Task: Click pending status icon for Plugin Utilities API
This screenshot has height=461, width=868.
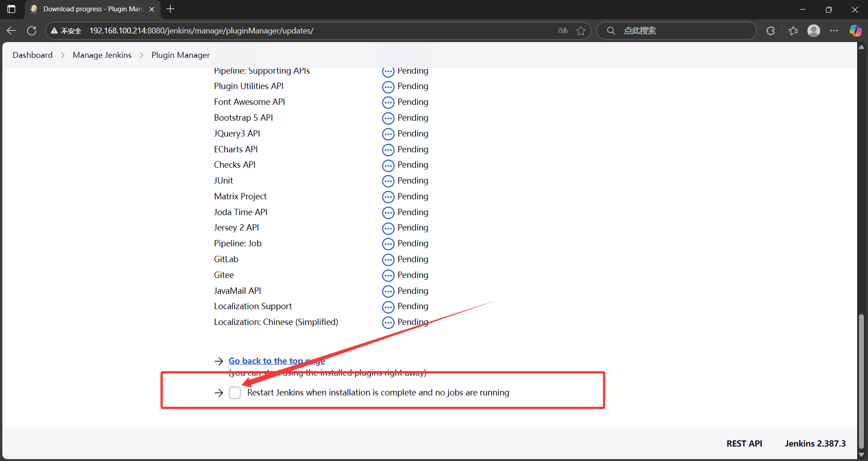Action: (x=388, y=87)
